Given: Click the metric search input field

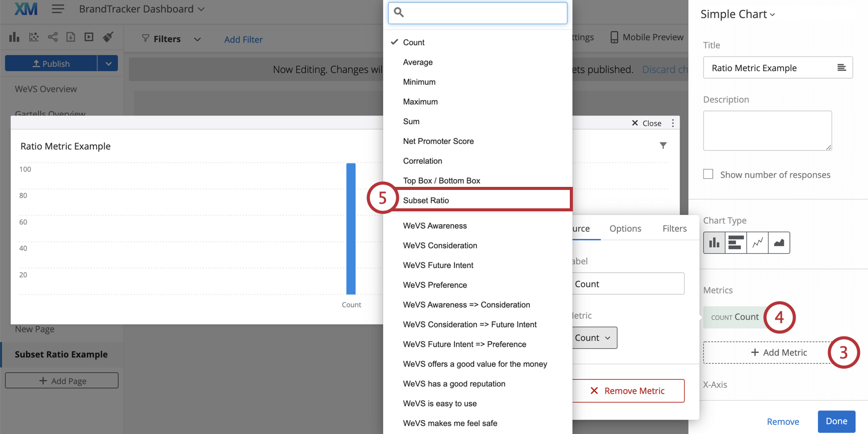Looking at the screenshot, I should click(477, 13).
